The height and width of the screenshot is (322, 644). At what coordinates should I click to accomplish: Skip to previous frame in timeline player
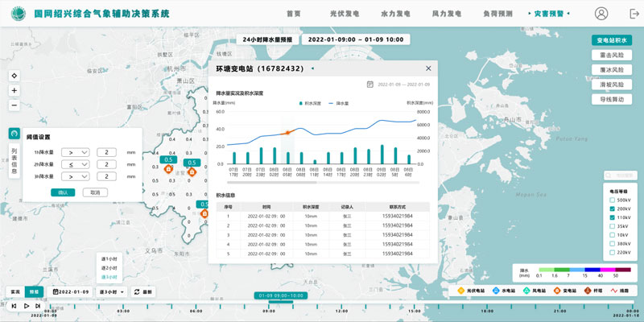(x=12, y=306)
